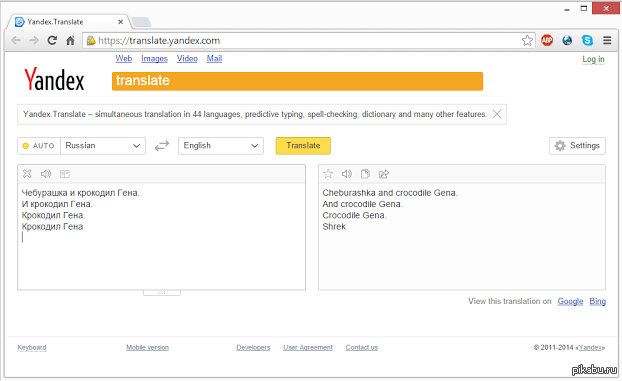The width and height of the screenshot is (622, 381).
Task: Toggle AUTO language detection
Action: (39, 146)
